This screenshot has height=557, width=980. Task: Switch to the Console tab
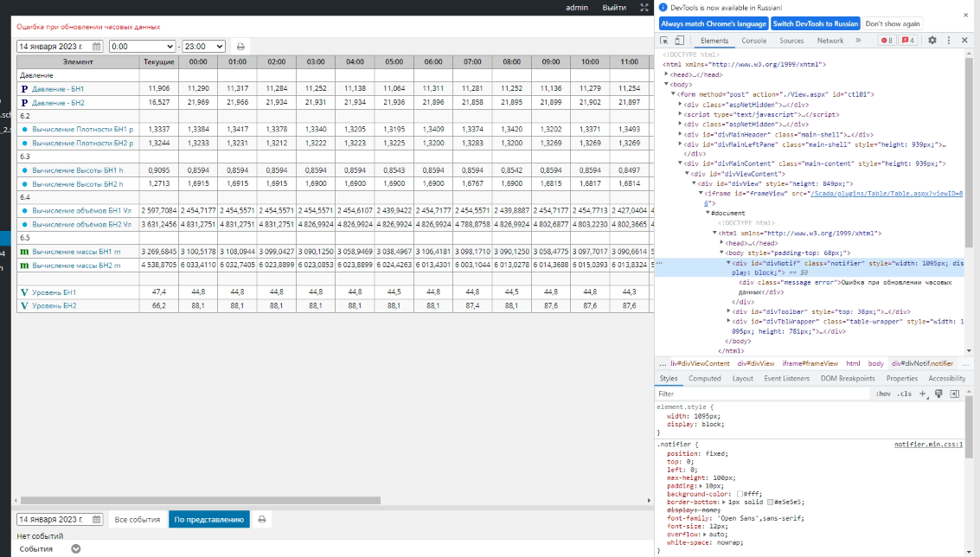753,41
